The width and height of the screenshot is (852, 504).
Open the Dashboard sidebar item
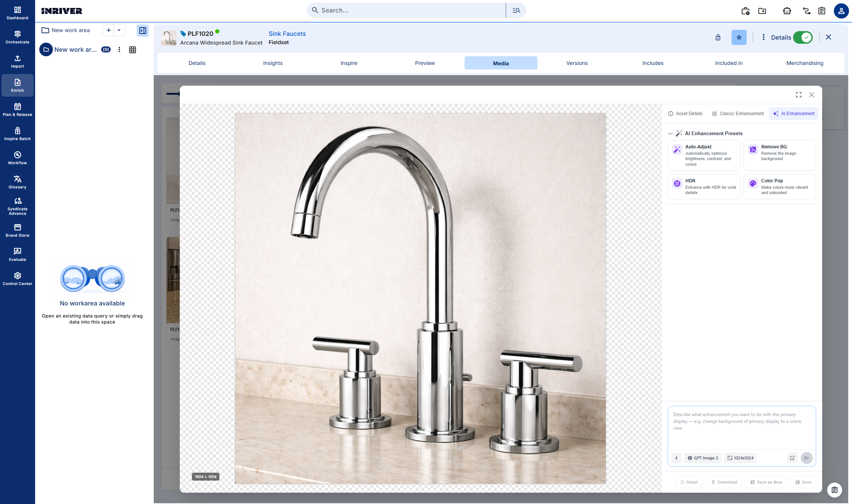pos(17,13)
